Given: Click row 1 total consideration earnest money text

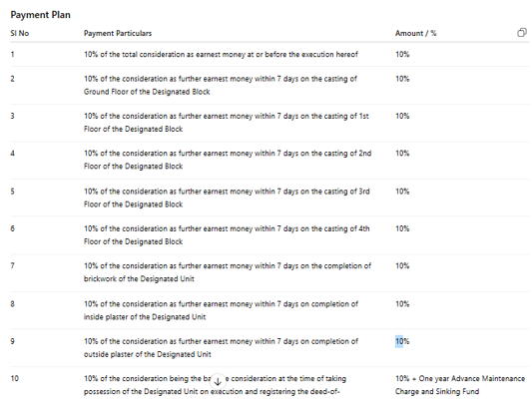Looking at the screenshot, I should [x=221, y=54].
